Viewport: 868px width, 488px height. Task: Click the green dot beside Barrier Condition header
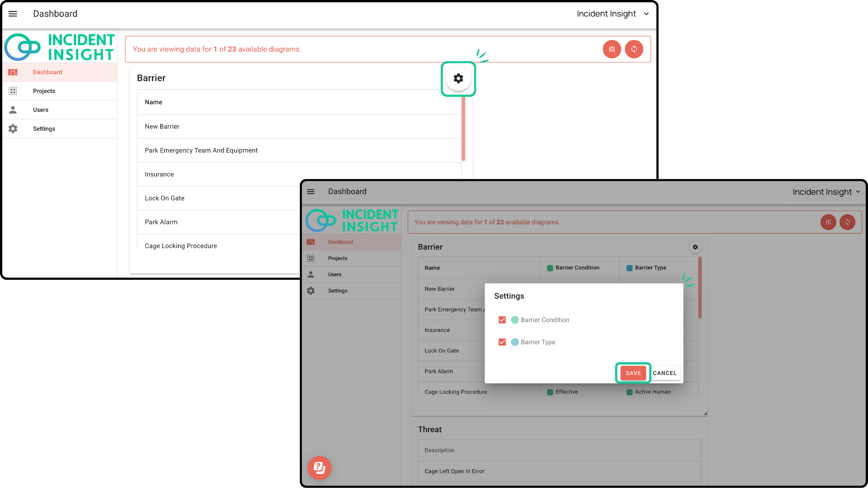coord(549,268)
